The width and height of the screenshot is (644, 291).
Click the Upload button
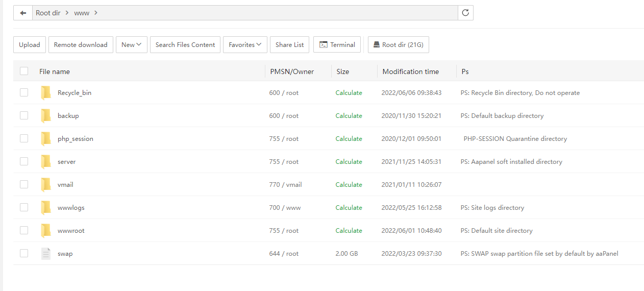30,45
